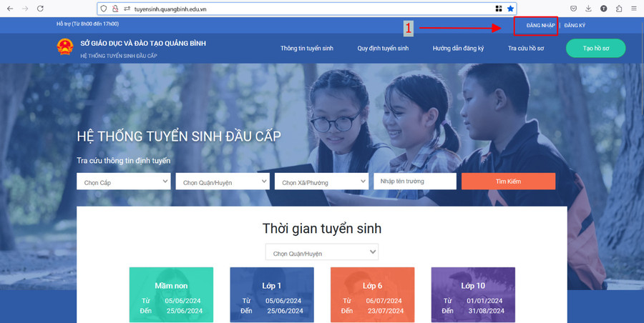Viewport: 644px width, 323px height.
Task: Click the browser back arrow
Action: [9, 9]
